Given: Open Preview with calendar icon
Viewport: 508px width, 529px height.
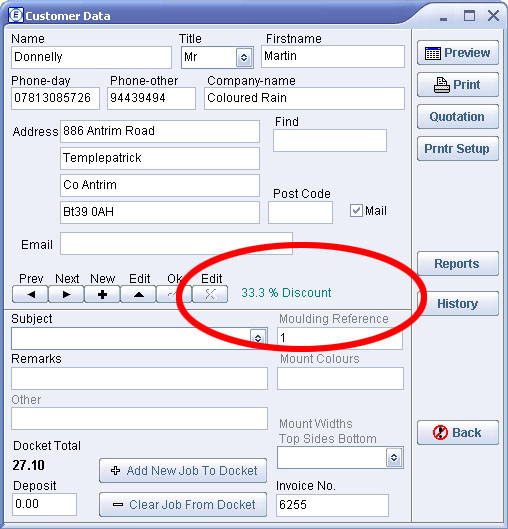Looking at the screenshot, I should tap(458, 53).
